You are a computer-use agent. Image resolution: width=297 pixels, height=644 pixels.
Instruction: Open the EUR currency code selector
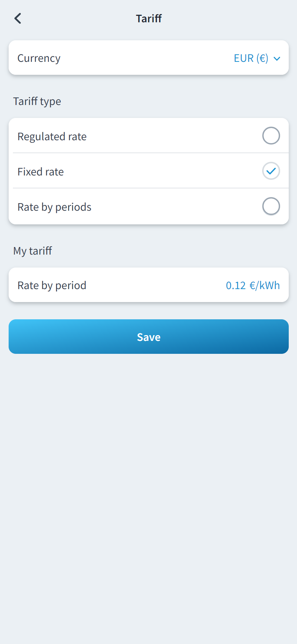(x=243, y=58)
